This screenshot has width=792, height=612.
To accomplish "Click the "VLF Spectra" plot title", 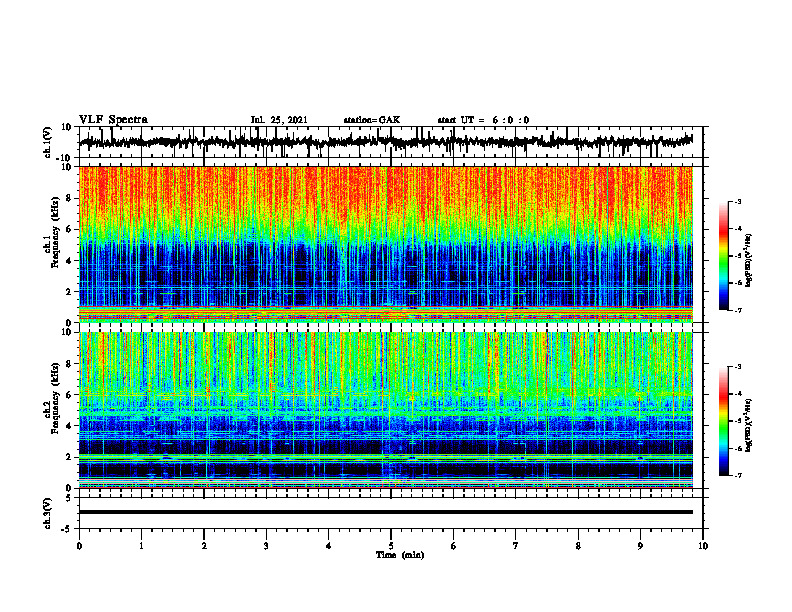I will point(113,120).
